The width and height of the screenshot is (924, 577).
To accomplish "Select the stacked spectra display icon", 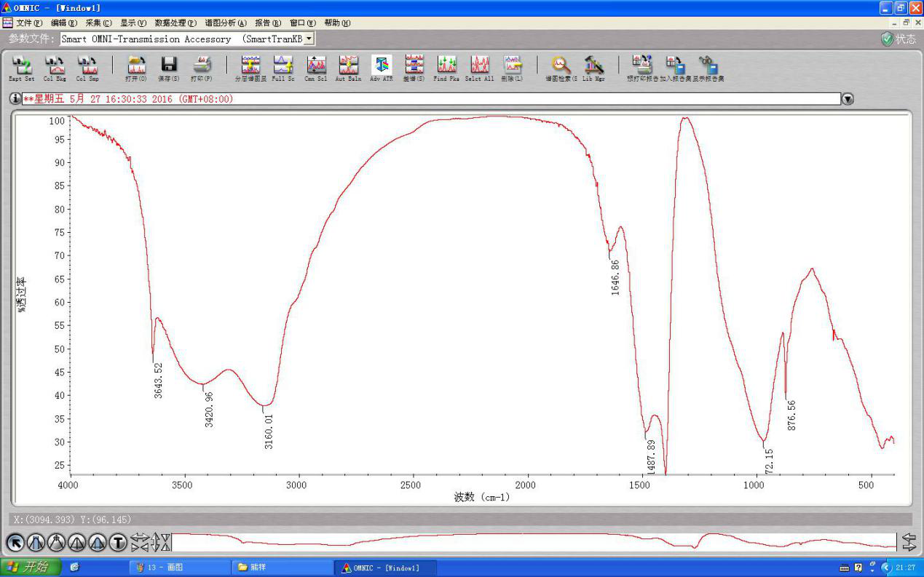I will pyautogui.click(x=250, y=68).
